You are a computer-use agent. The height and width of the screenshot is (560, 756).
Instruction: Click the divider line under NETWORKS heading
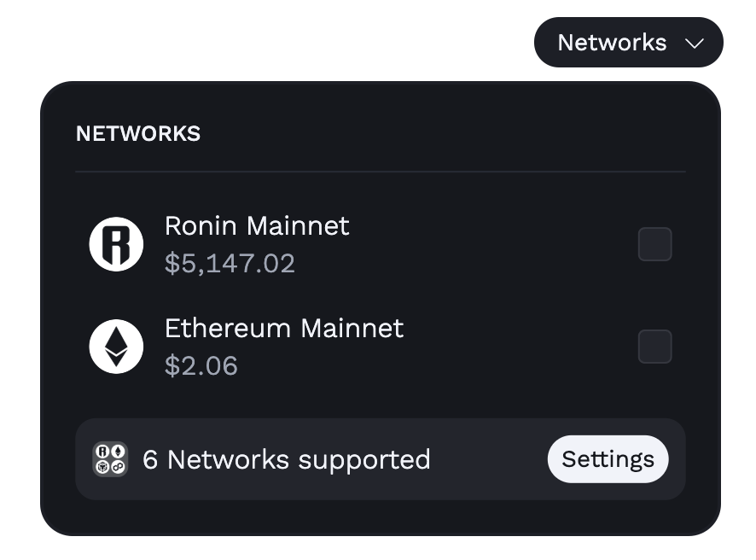(x=381, y=172)
